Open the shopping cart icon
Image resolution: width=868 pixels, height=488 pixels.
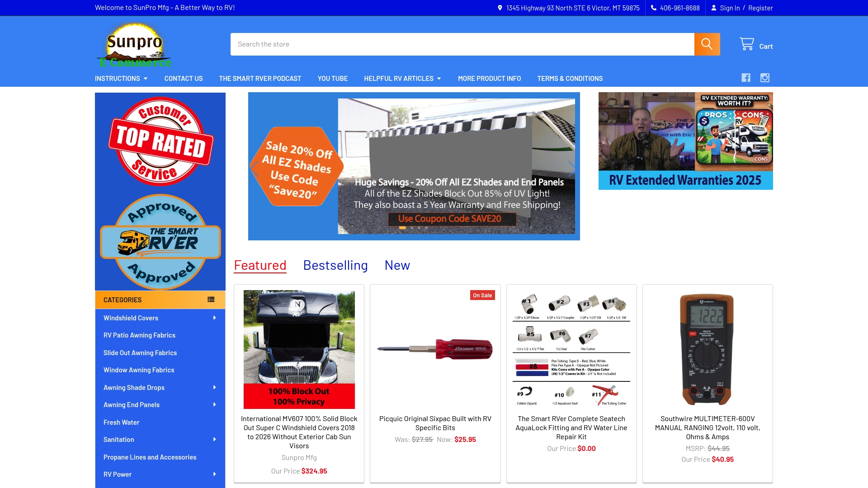(747, 44)
